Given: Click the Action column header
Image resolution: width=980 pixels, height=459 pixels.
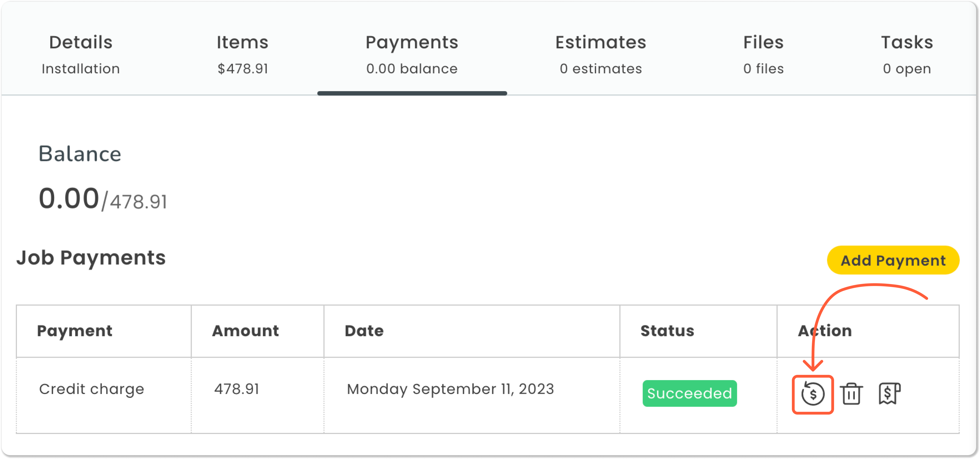Looking at the screenshot, I should [x=825, y=331].
